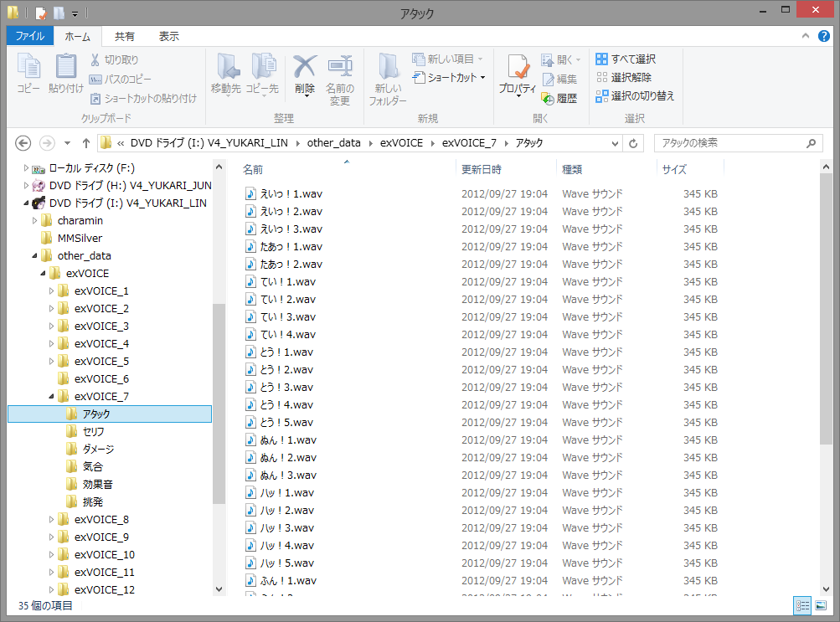Click the Paste (貼り付け) icon
840x622 pixels.
[x=65, y=70]
